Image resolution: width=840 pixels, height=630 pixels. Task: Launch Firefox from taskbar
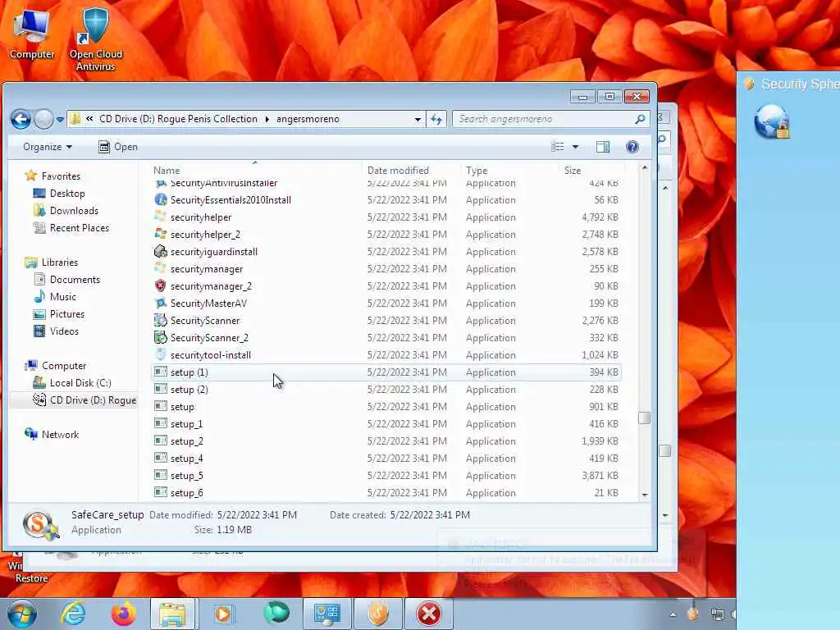click(123, 614)
